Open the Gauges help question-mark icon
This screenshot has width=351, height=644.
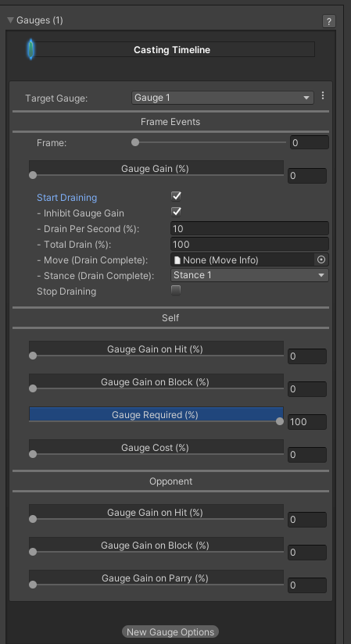pos(329,21)
